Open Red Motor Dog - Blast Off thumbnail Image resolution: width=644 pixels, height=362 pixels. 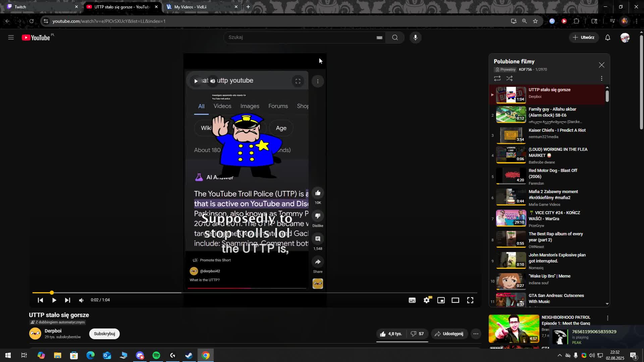tap(511, 176)
